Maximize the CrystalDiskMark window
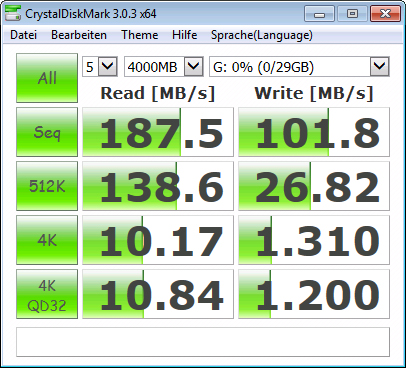The image size is (406, 368). click(x=352, y=14)
